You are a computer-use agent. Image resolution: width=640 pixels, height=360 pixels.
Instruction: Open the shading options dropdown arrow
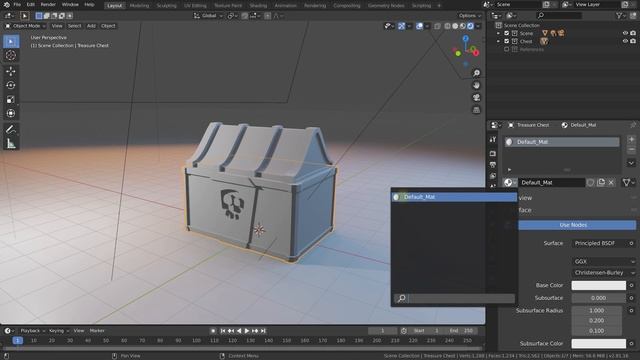[x=478, y=26]
